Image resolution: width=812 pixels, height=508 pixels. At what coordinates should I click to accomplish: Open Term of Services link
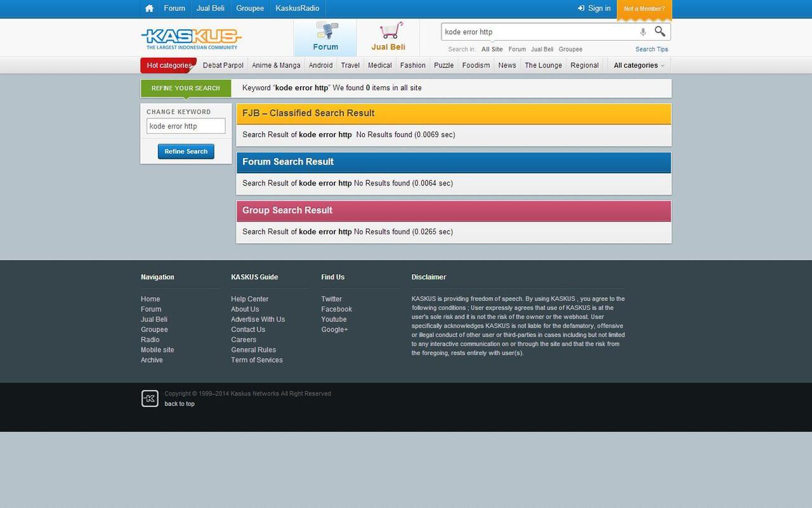coord(257,360)
